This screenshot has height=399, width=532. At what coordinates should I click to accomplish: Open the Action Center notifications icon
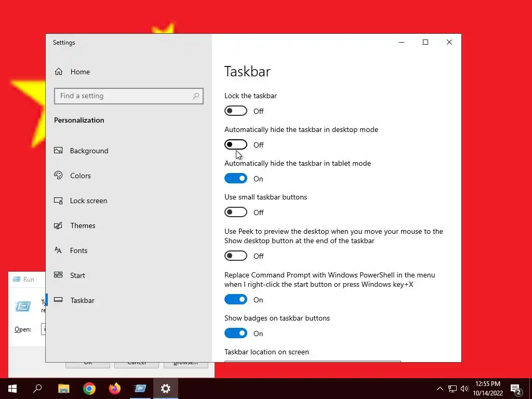click(x=516, y=390)
